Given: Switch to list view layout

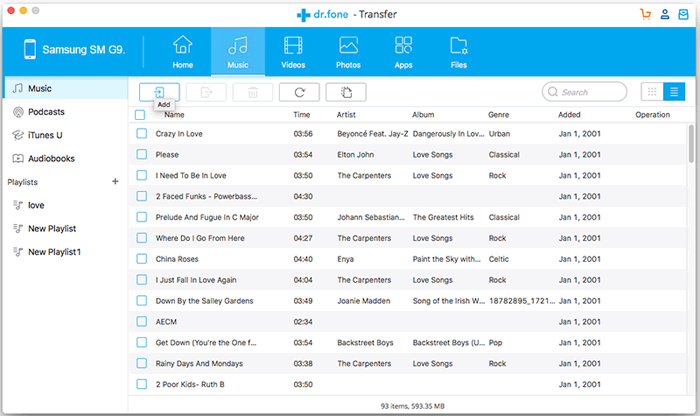Looking at the screenshot, I should point(675,92).
